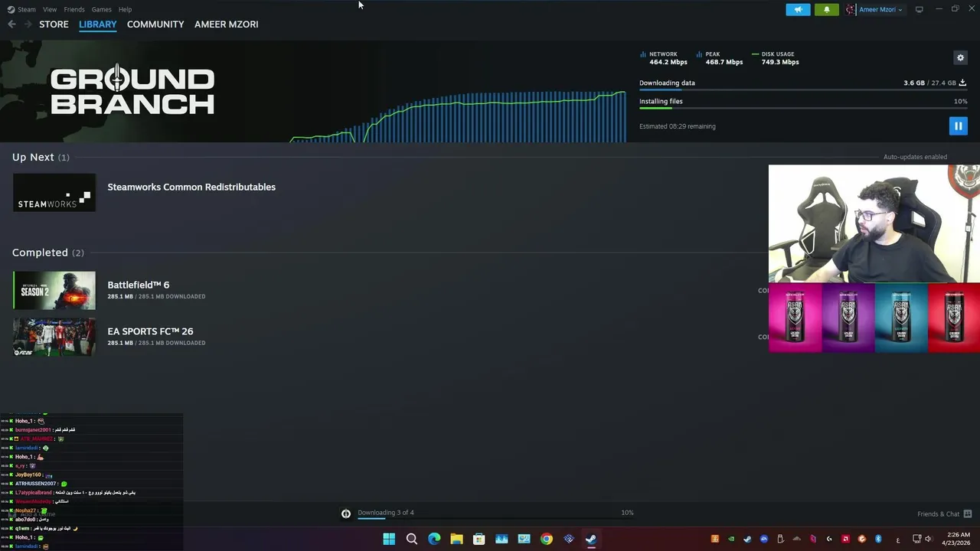980x551 pixels.
Task: Select Steamworks Common Redistributables entry
Action: pos(191,187)
